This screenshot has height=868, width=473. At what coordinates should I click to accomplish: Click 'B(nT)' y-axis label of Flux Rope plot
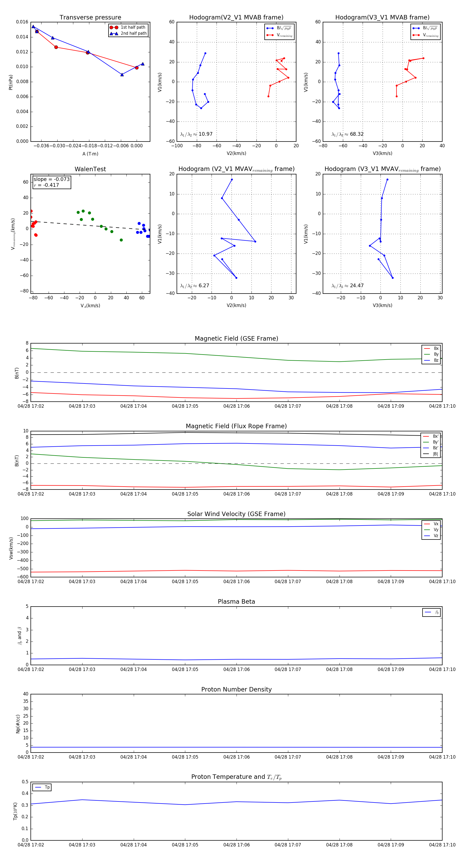(x=17, y=461)
